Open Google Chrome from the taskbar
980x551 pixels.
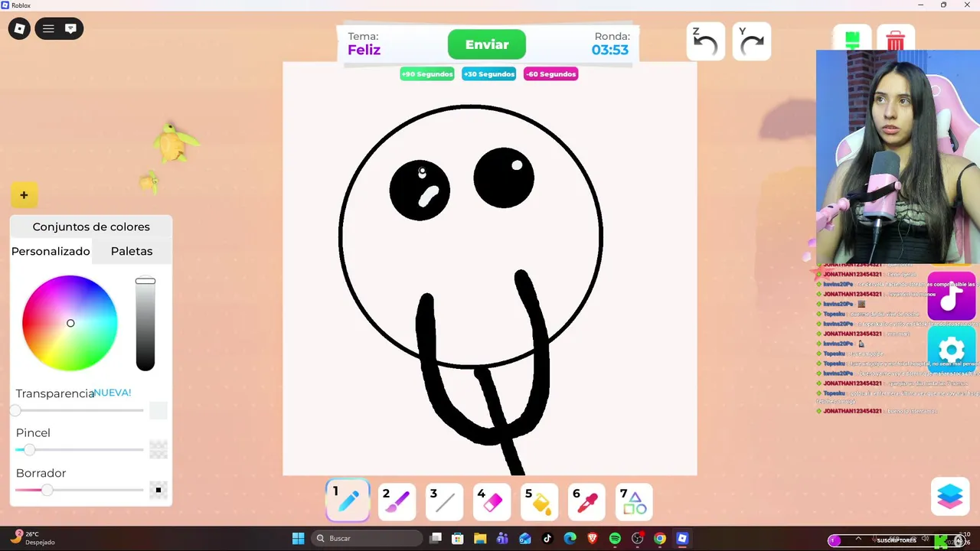660,539
